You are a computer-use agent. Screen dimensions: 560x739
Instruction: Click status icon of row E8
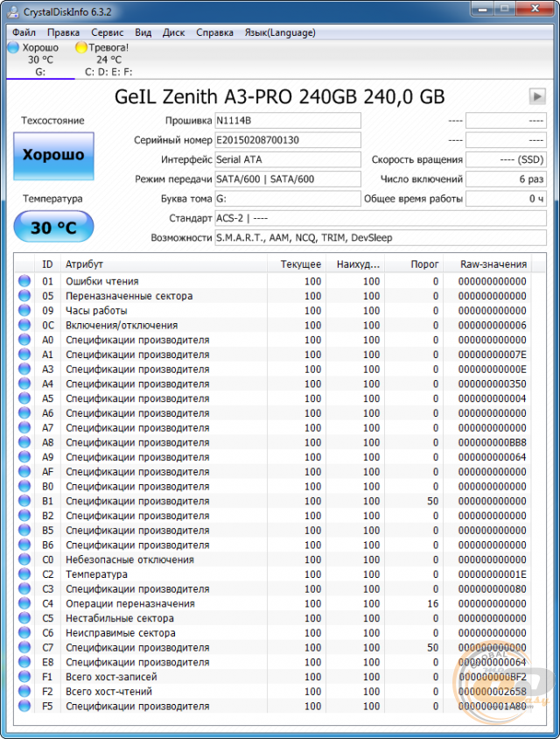[24, 662]
